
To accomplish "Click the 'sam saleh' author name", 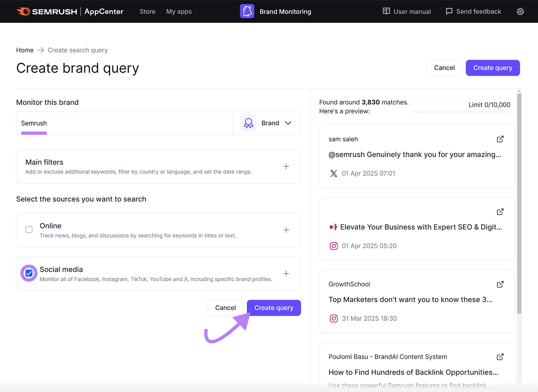I will click(x=343, y=139).
